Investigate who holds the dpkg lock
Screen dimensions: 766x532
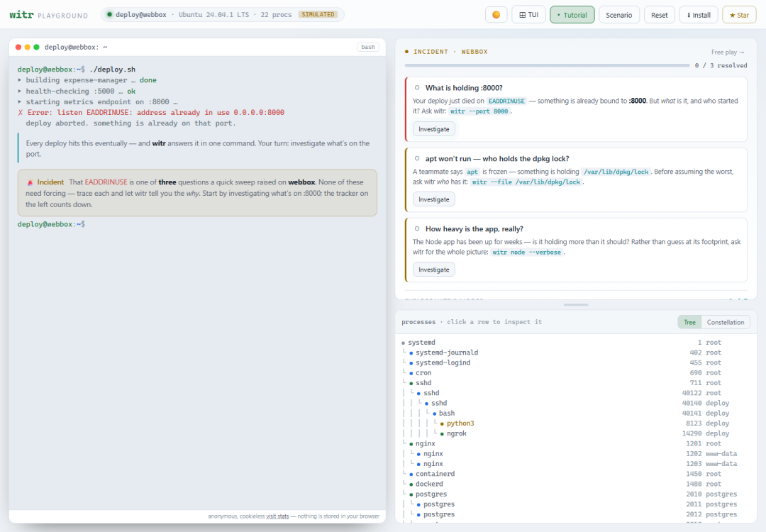(434, 199)
